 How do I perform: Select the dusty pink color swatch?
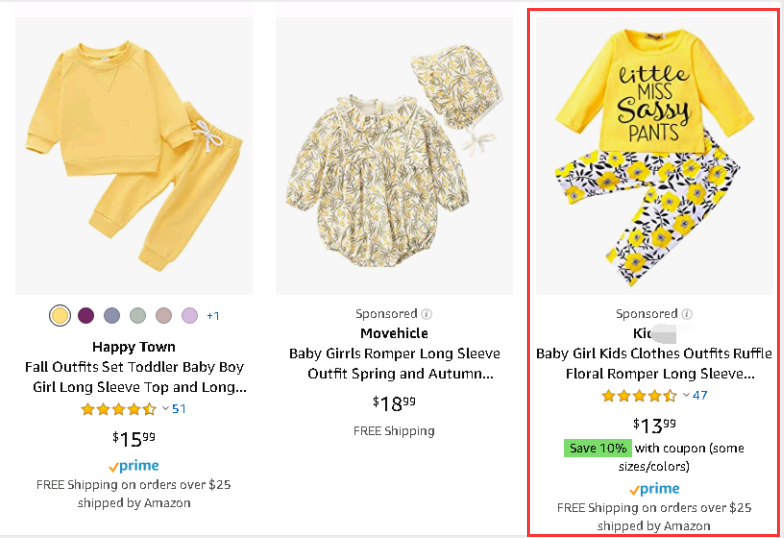pos(164,316)
